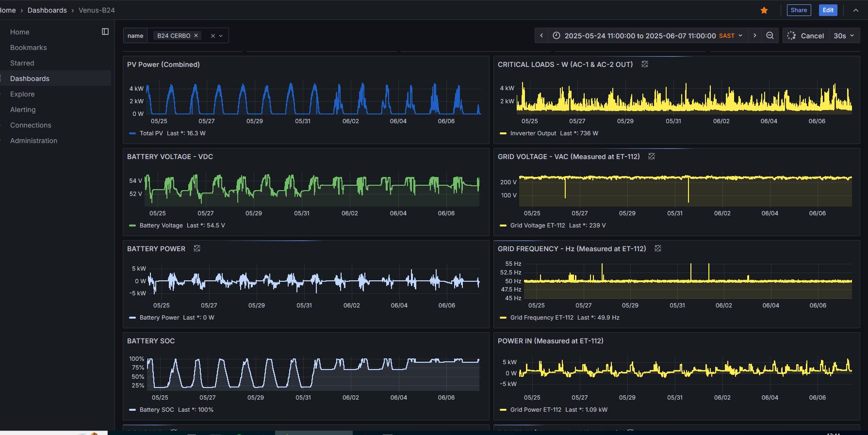Toggle the Total PV series in legend
The height and width of the screenshot is (435, 868).
(151, 133)
